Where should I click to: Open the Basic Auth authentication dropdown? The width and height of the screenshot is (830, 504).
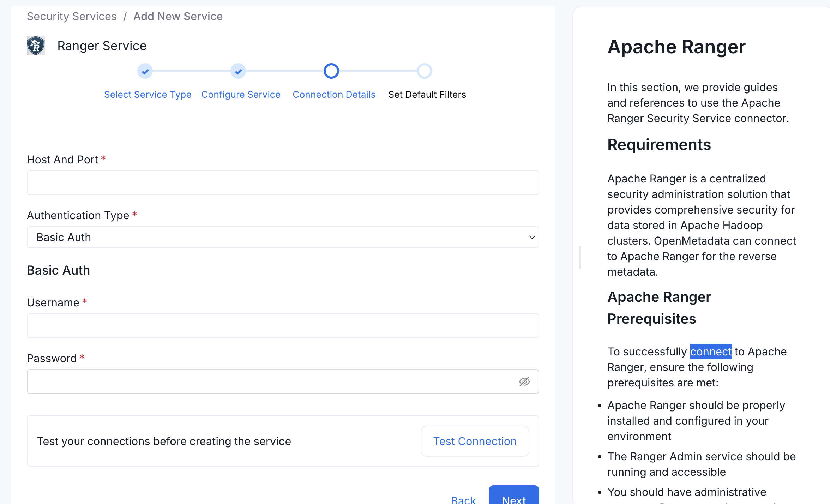tap(282, 237)
